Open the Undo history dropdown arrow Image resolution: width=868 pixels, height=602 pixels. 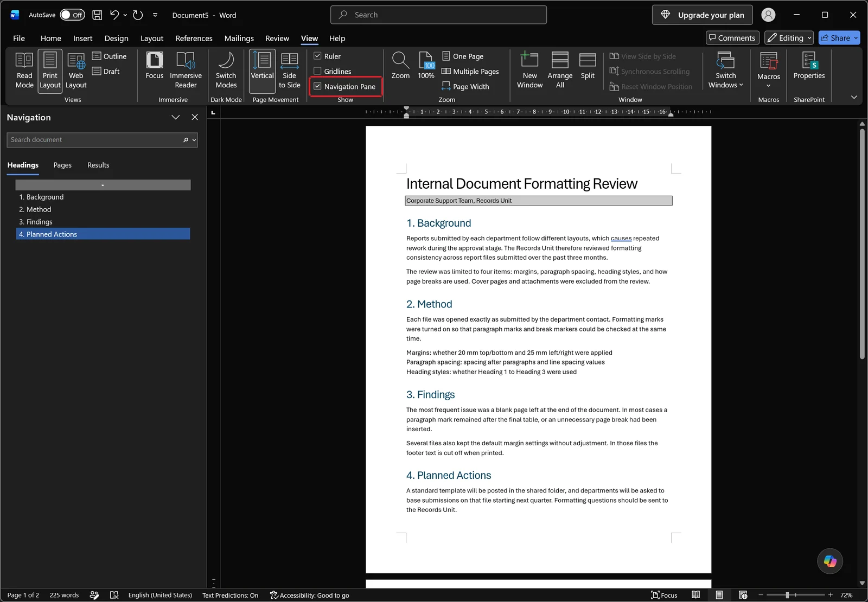pyautogui.click(x=125, y=15)
